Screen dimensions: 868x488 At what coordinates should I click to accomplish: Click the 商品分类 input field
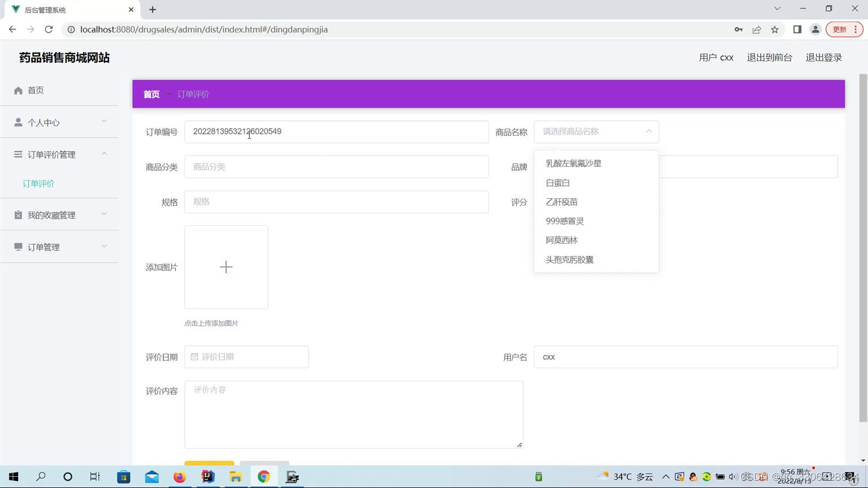pos(336,167)
